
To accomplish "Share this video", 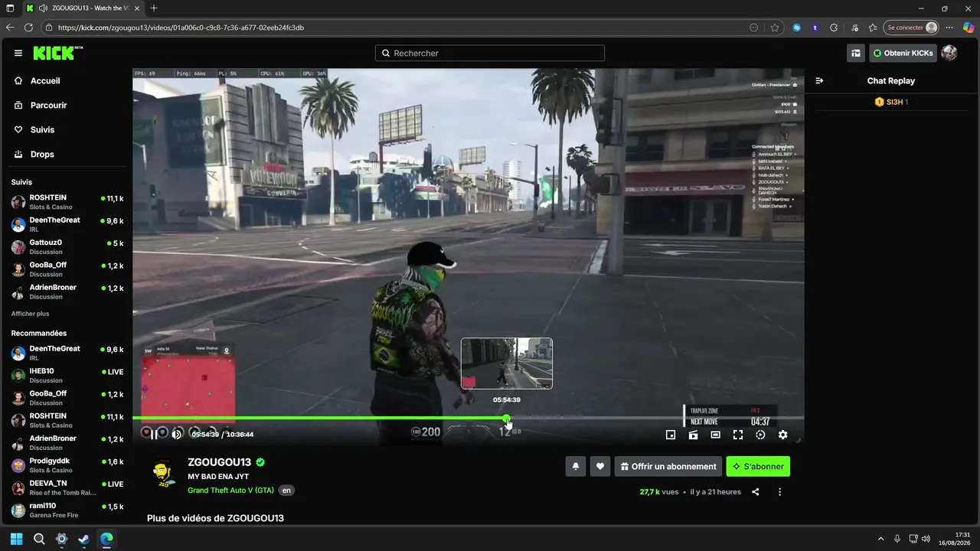I will point(756,492).
